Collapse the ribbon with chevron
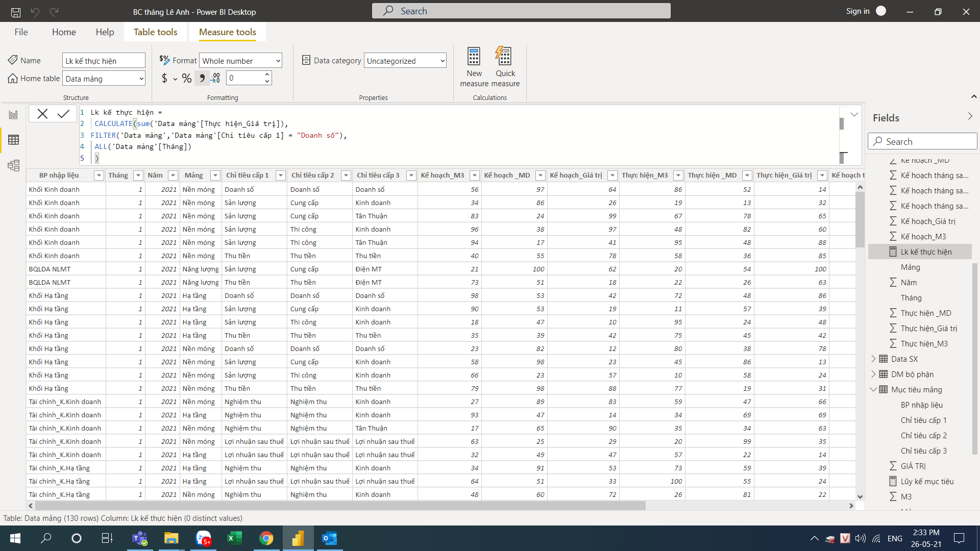The image size is (980, 551). pyautogui.click(x=973, y=96)
